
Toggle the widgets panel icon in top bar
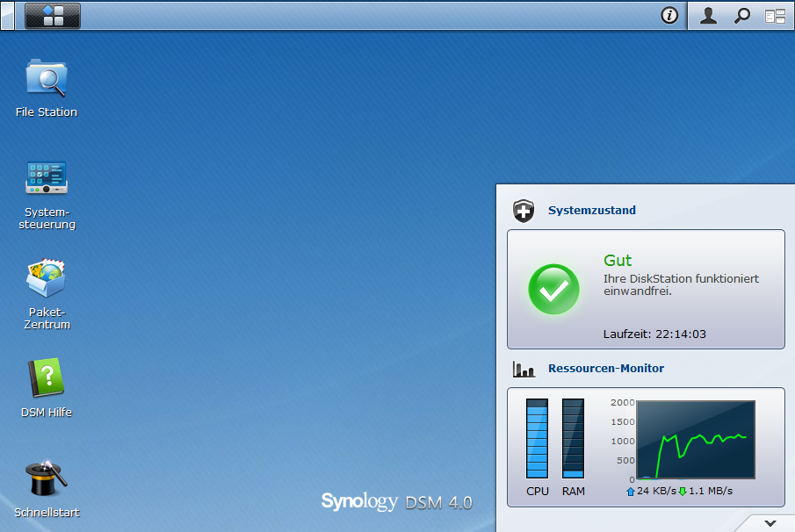775,16
